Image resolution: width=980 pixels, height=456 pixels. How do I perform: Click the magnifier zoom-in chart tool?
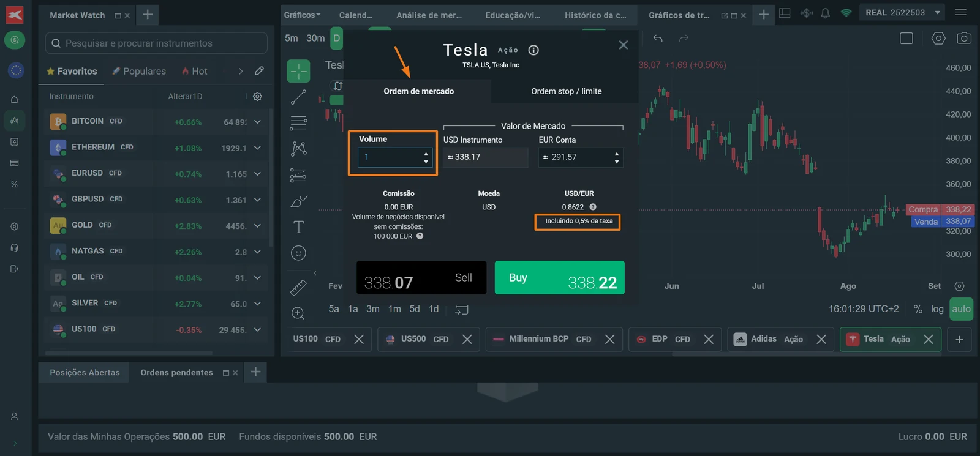tap(298, 313)
